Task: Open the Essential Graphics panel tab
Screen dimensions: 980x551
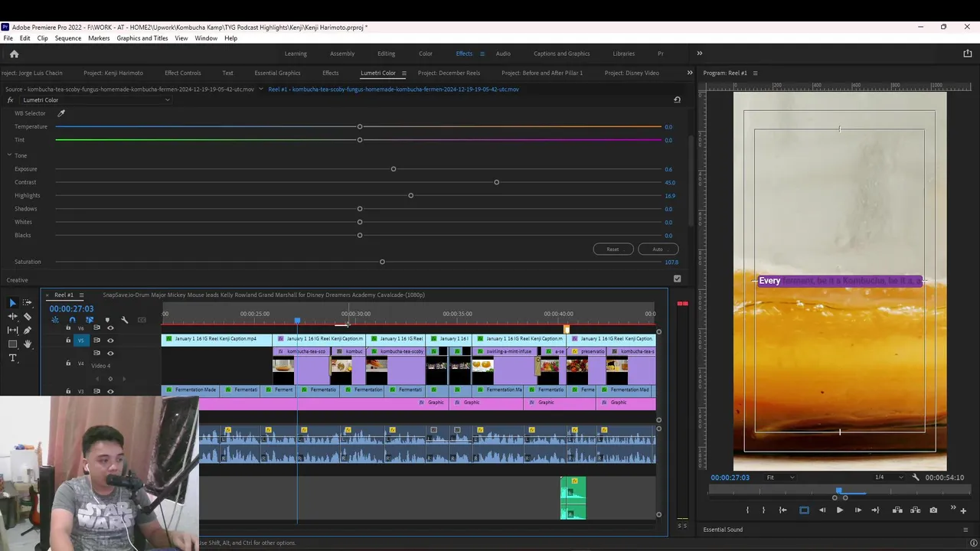Action: (277, 73)
